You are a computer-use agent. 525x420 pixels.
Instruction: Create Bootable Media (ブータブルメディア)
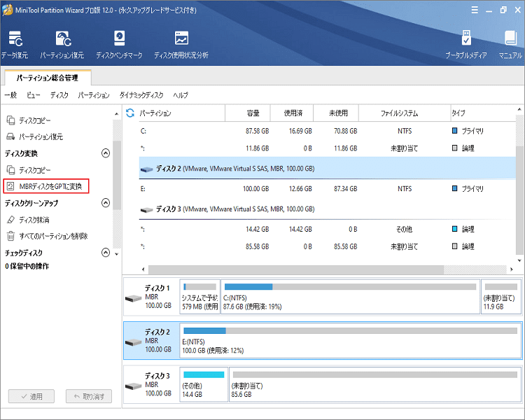pos(466,45)
